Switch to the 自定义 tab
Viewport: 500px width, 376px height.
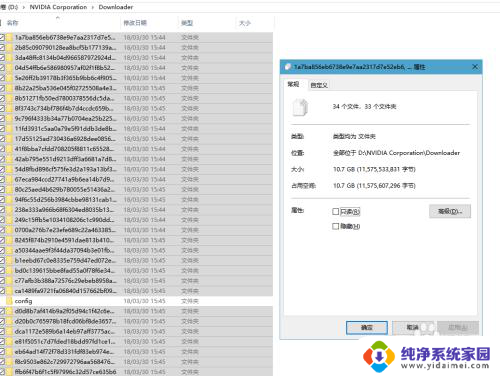(319, 85)
